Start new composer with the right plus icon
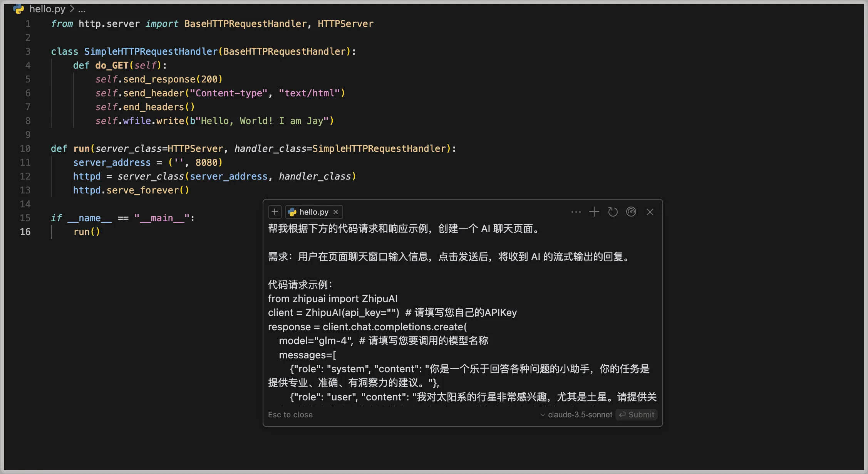Viewport: 868px width, 474px height. coord(594,212)
